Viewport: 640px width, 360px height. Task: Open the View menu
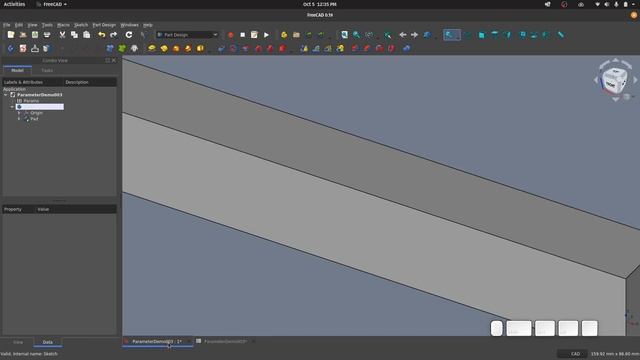[32, 25]
